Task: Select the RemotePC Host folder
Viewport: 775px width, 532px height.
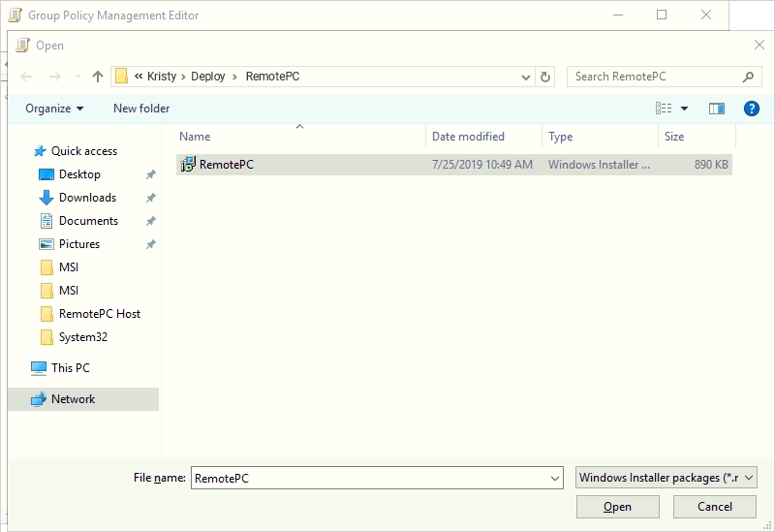Action: click(99, 314)
